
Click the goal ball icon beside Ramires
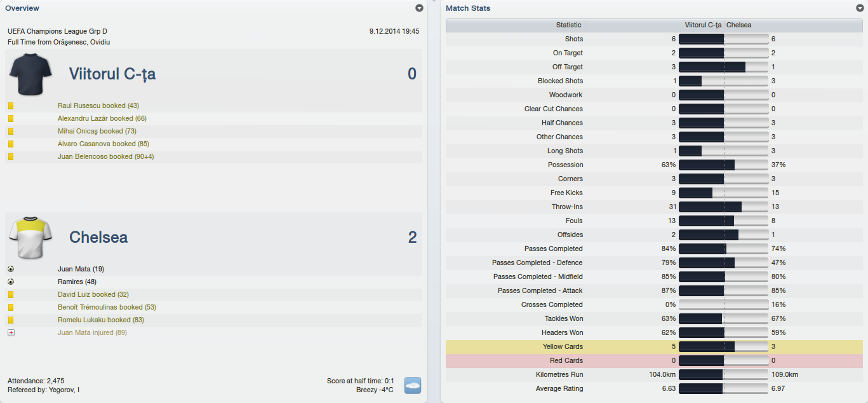coord(11,282)
